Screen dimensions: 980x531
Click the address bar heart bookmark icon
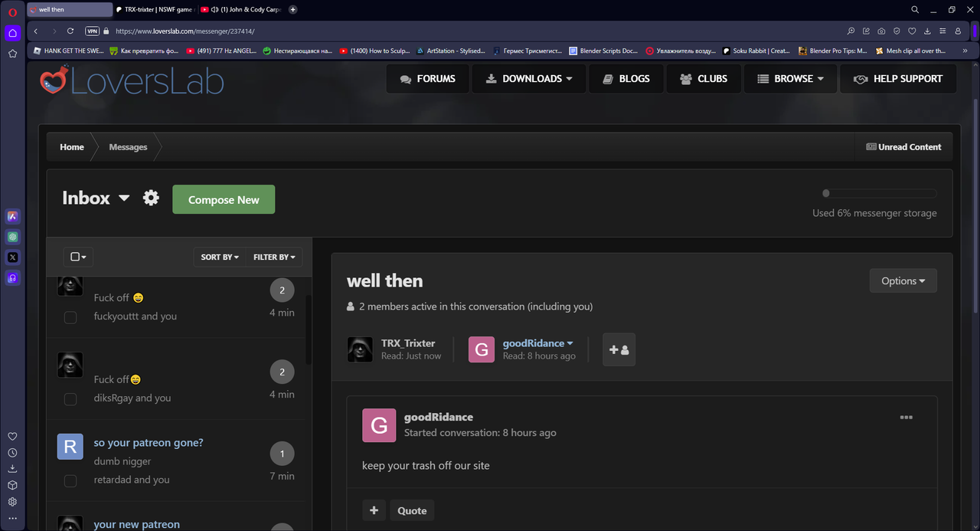(x=912, y=31)
